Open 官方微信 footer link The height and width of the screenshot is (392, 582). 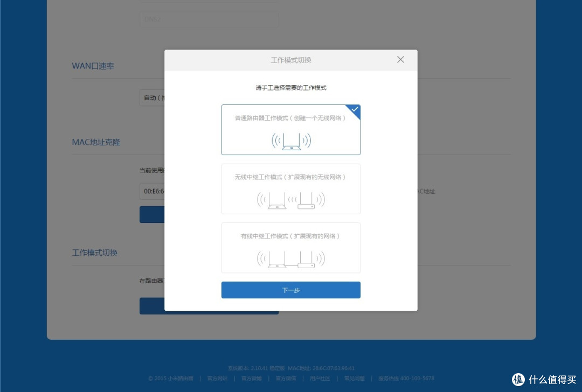[x=286, y=379]
